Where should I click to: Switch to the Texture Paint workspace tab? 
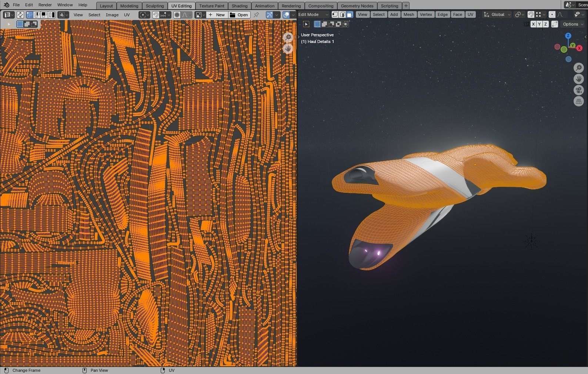pos(212,6)
